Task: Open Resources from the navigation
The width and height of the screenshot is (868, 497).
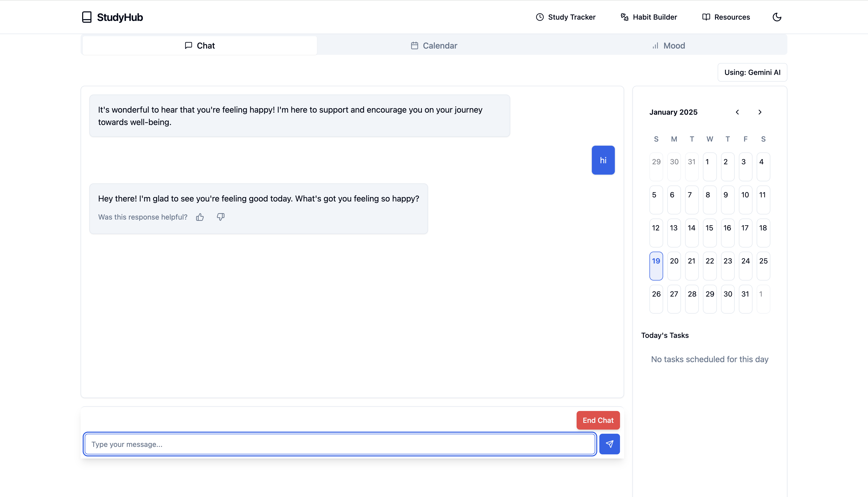Action: (x=726, y=17)
